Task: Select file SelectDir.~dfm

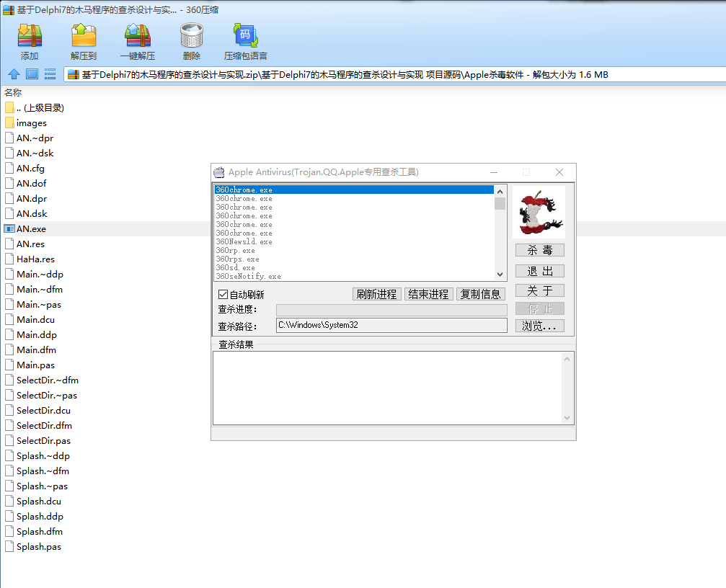Action: click(42, 380)
